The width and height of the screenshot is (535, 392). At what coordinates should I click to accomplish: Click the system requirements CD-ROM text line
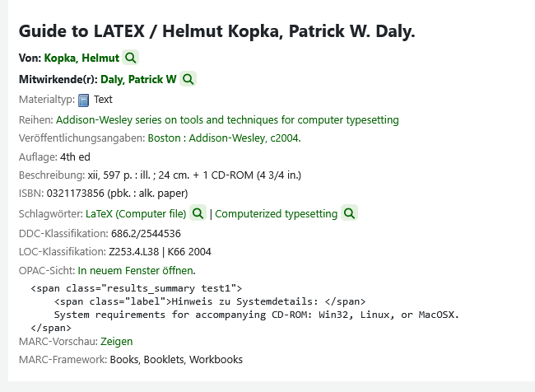click(x=256, y=314)
